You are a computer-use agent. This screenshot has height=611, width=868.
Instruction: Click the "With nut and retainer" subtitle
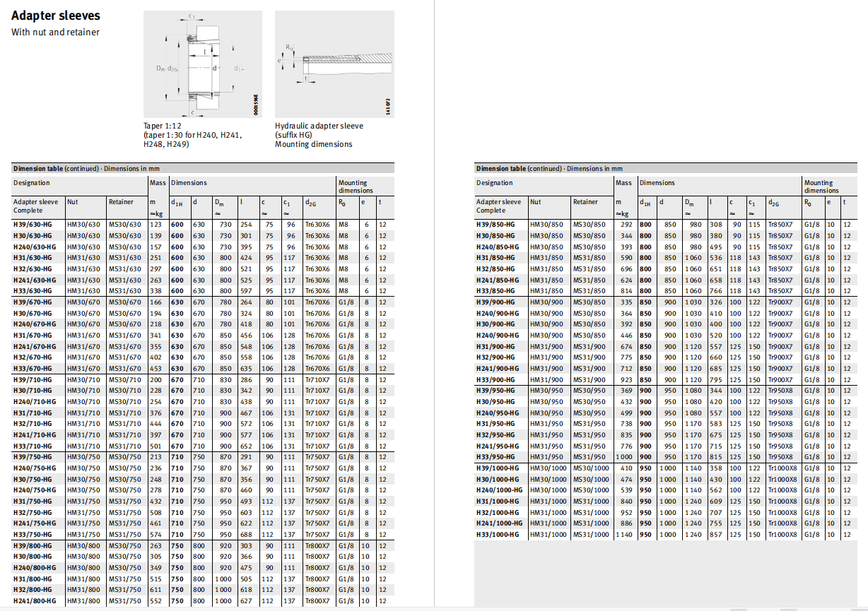pyautogui.click(x=55, y=32)
